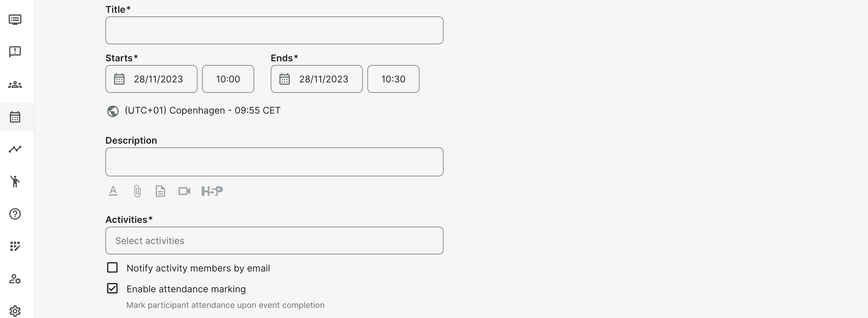Viewport: 868px width, 318px height.
Task: Uncheck Enable attendance marking
Action: [x=112, y=289]
